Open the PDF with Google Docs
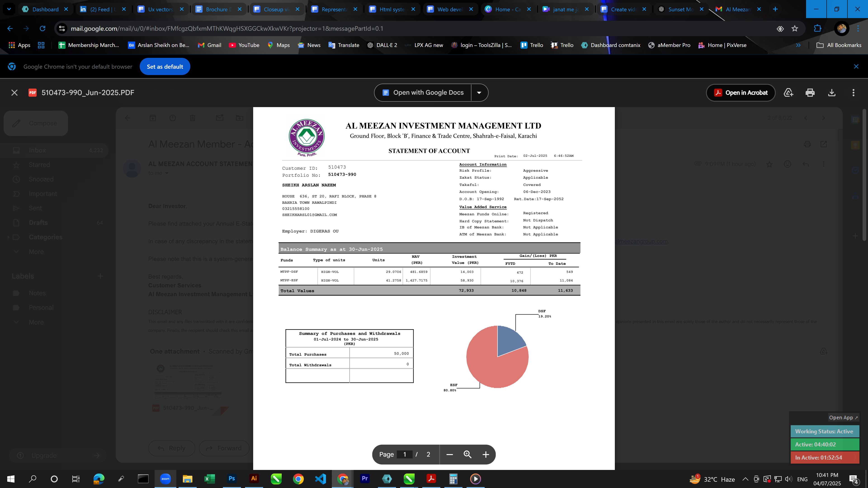The width and height of the screenshot is (868, 488). click(423, 93)
